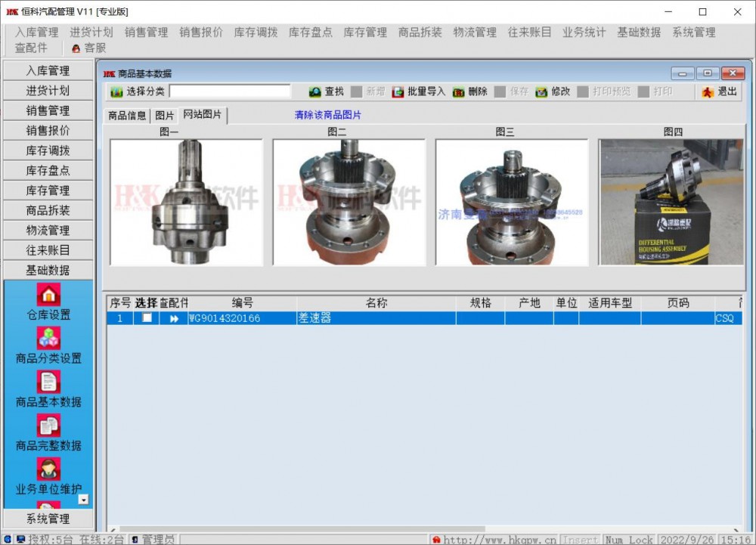Click the 选择分类 button
This screenshot has height=545, width=756.
point(138,92)
